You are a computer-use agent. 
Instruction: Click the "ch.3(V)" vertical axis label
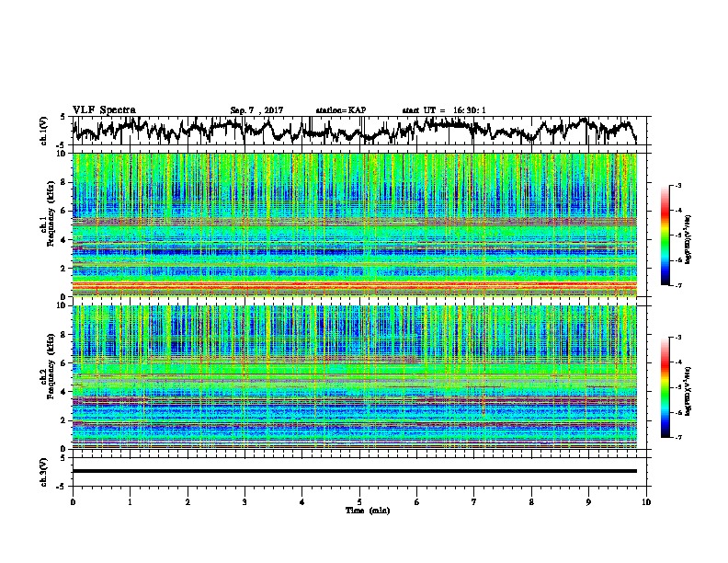[x=44, y=473]
